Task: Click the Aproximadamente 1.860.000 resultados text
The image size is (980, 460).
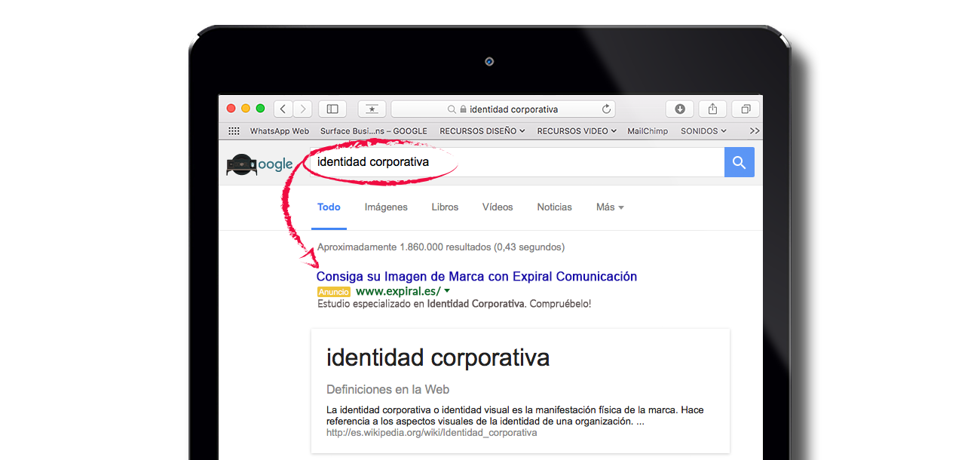Action: point(441,247)
